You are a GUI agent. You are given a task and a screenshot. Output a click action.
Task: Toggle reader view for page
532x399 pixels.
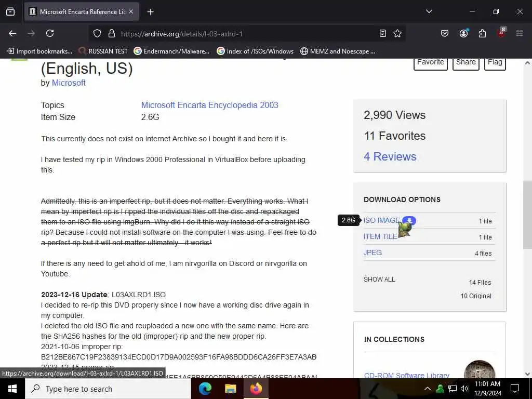tap(383, 33)
